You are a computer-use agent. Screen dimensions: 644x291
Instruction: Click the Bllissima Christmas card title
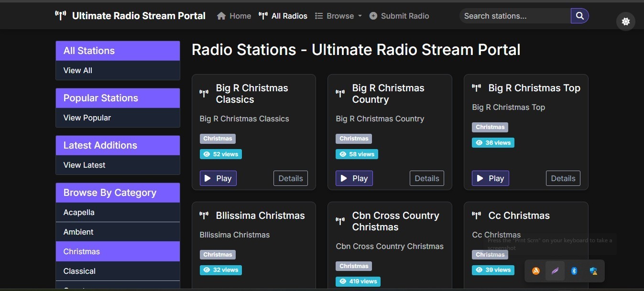click(x=260, y=216)
